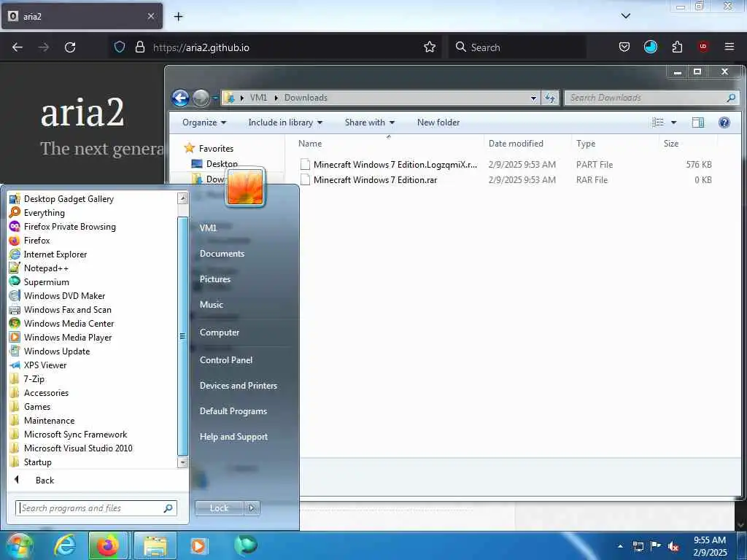This screenshot has height=560, width=747.
Task: Click the Firefox Search box
Action: [517, 47]
